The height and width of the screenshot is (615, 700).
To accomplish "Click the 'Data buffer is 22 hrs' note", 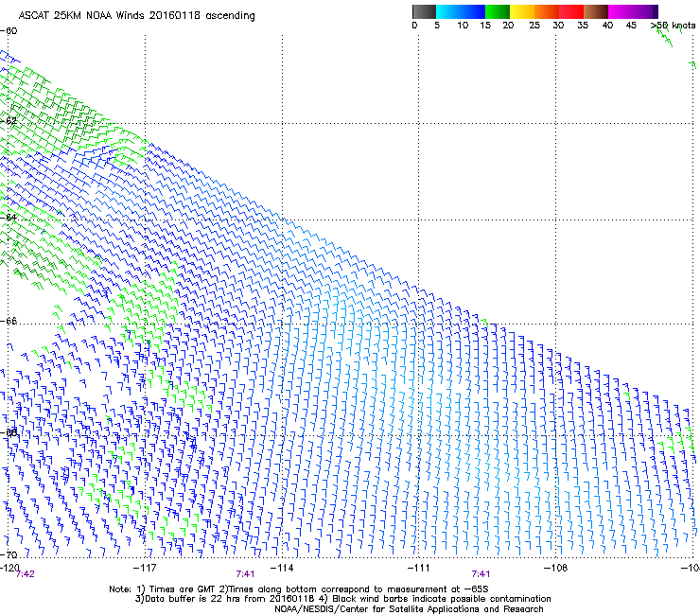I will pos(342,599).
